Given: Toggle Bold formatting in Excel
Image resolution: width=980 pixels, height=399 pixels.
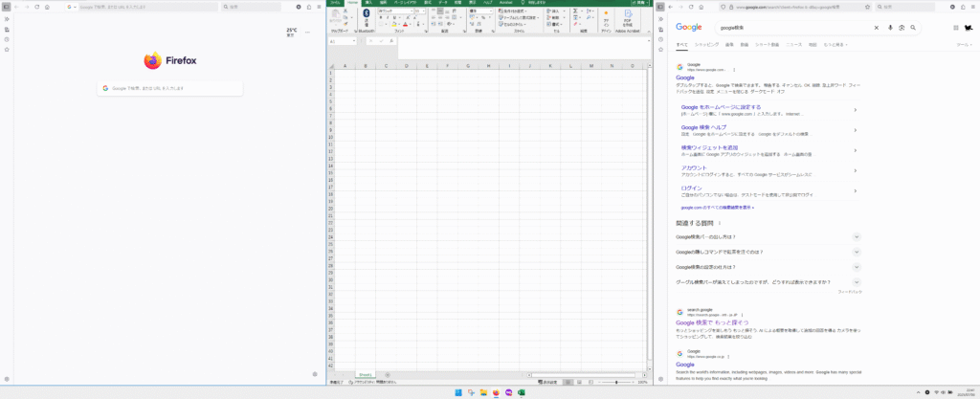Looking at the screenshot, I should click(x=380, y=17).
